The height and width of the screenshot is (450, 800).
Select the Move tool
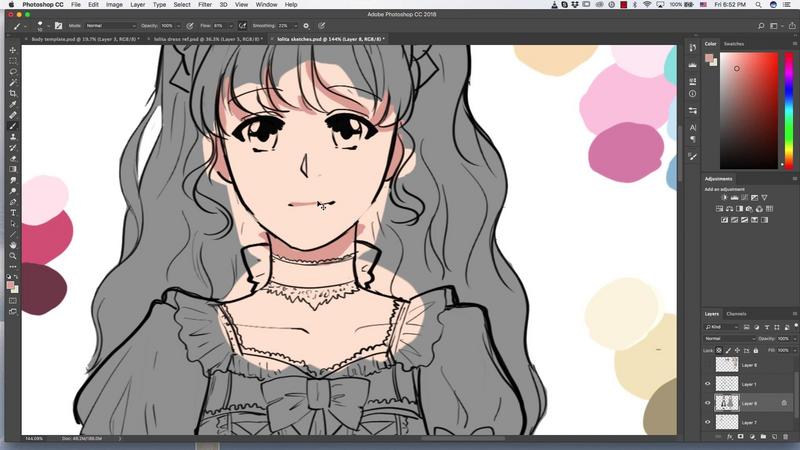click(13, 50)
